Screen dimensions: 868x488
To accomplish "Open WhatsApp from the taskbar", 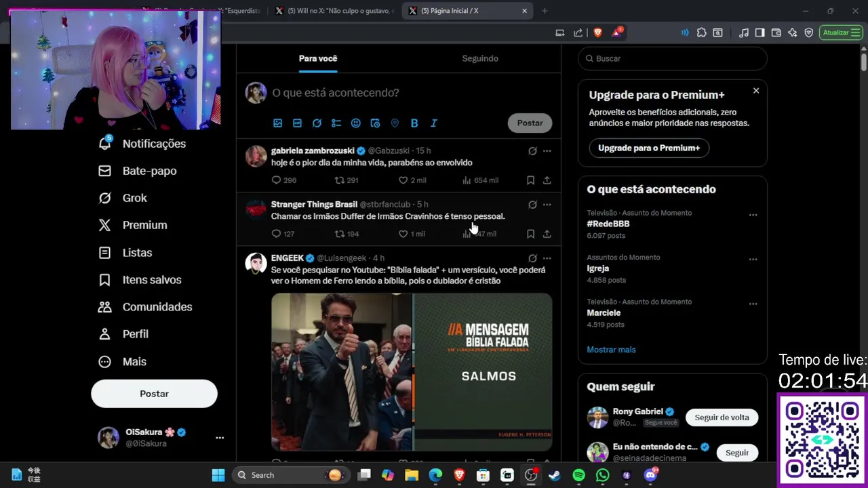I will point(603,475).
